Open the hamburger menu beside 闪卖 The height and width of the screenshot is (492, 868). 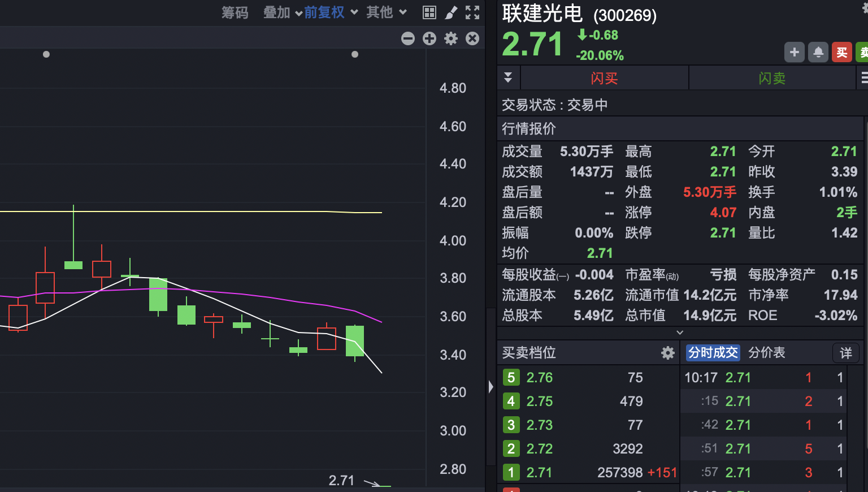864,77
